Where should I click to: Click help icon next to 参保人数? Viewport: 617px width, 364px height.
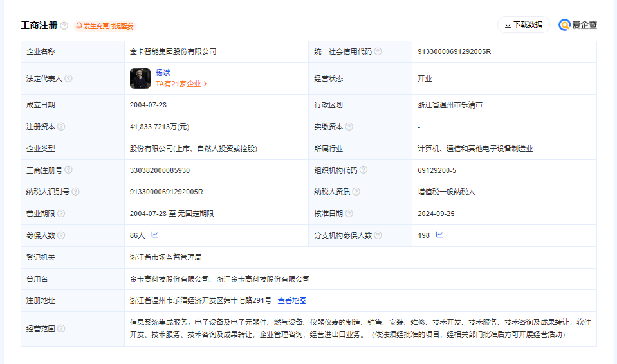pos(61,235)
